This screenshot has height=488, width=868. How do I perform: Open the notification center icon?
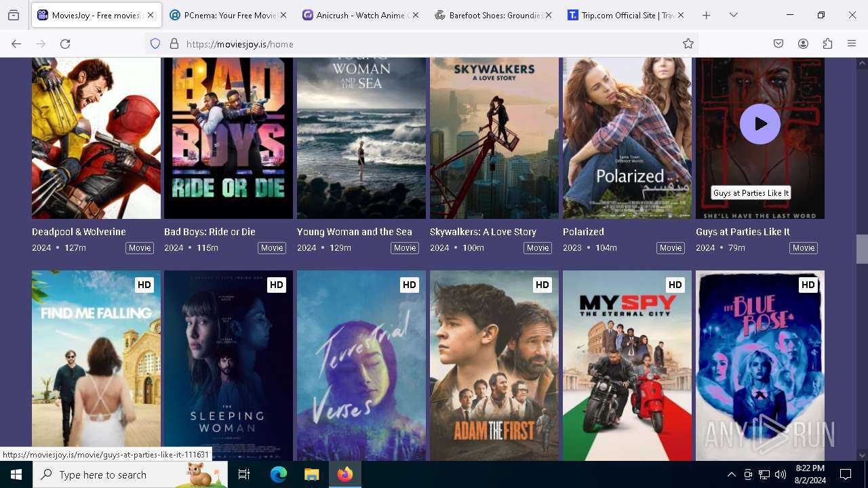846,474
